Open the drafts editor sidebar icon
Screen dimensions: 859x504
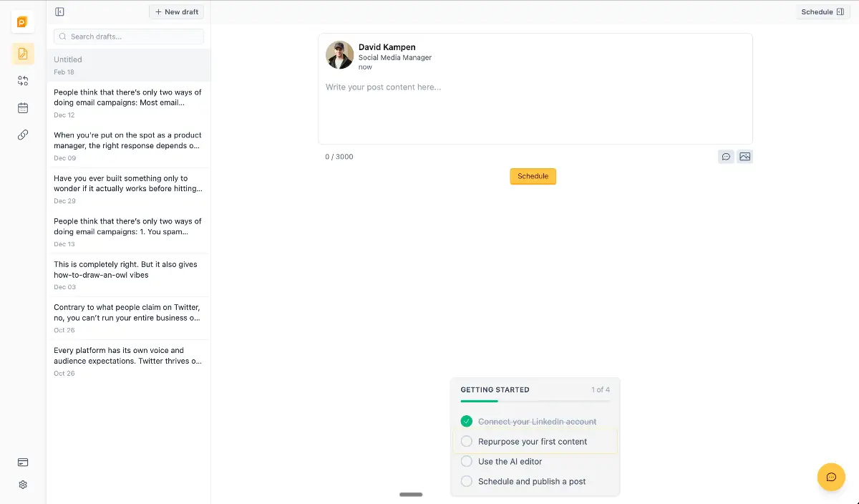(x=23, y=54)
